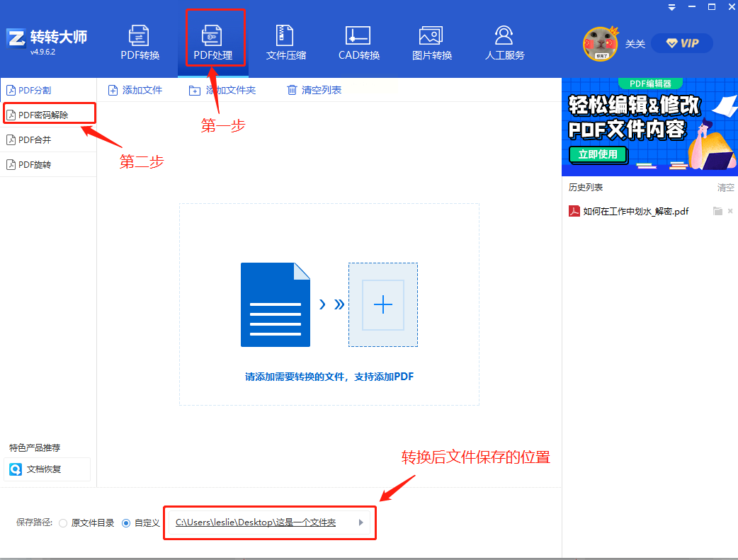The image size is (738, 560).
Task: Select the 自定义 save path option
Action: pos(125,523)
